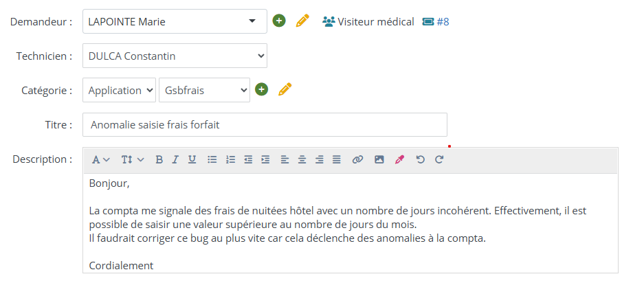Redo the last edit
This screenshot has width=644, height=283.
click(439, 159)
